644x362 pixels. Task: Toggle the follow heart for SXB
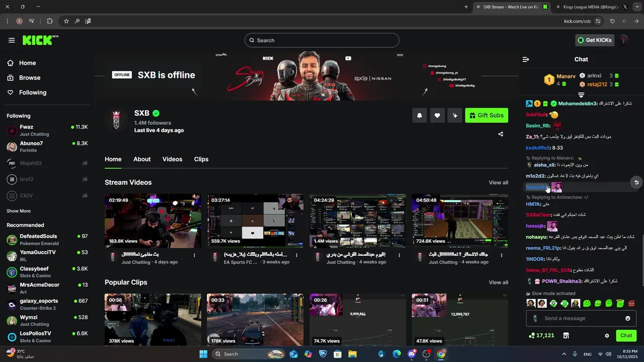437,116
